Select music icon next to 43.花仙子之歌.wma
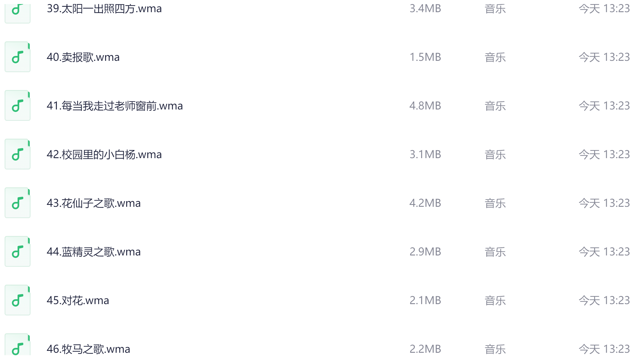Screen dimensions: 644x356 [x=17, y=203]
